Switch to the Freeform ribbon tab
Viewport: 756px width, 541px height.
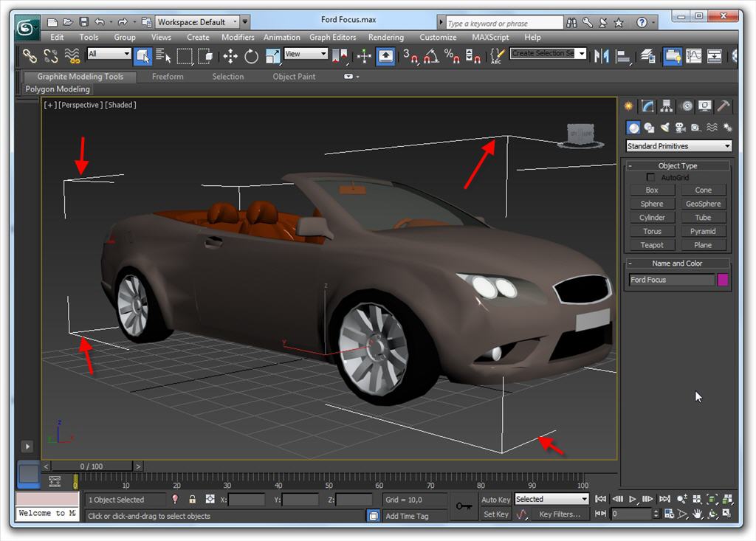[x=168, y=77]
